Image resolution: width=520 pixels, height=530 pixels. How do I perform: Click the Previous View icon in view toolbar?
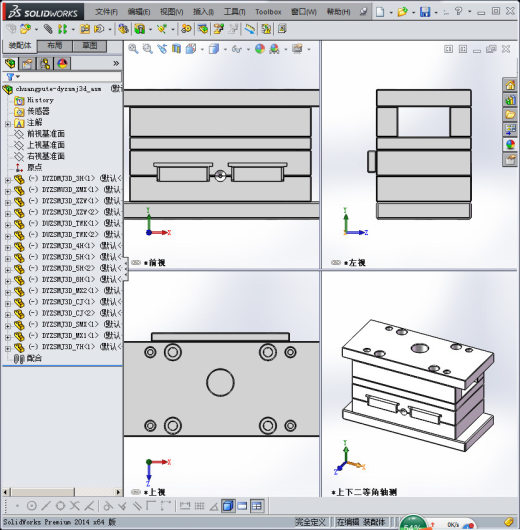click(162, 49)
